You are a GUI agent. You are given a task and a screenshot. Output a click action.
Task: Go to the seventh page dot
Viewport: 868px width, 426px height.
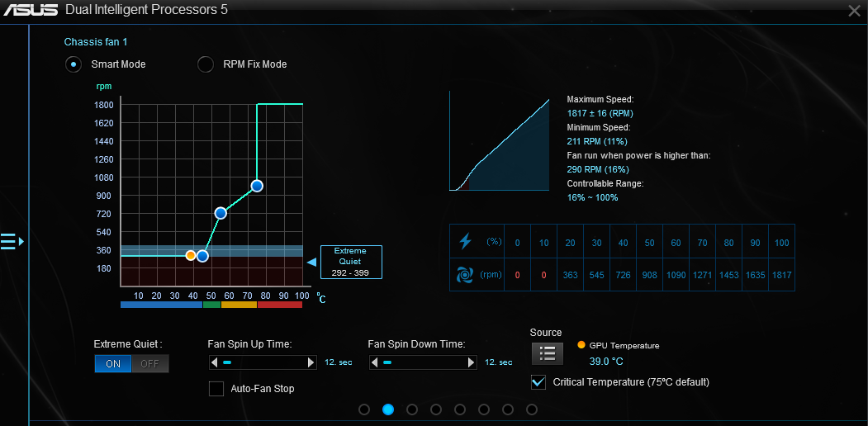[508, 409]
